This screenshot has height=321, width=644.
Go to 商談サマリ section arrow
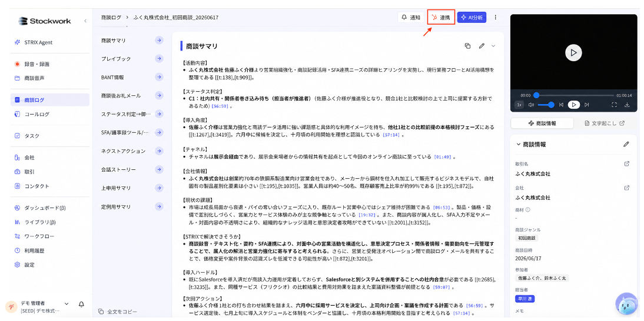click(159, 40)
